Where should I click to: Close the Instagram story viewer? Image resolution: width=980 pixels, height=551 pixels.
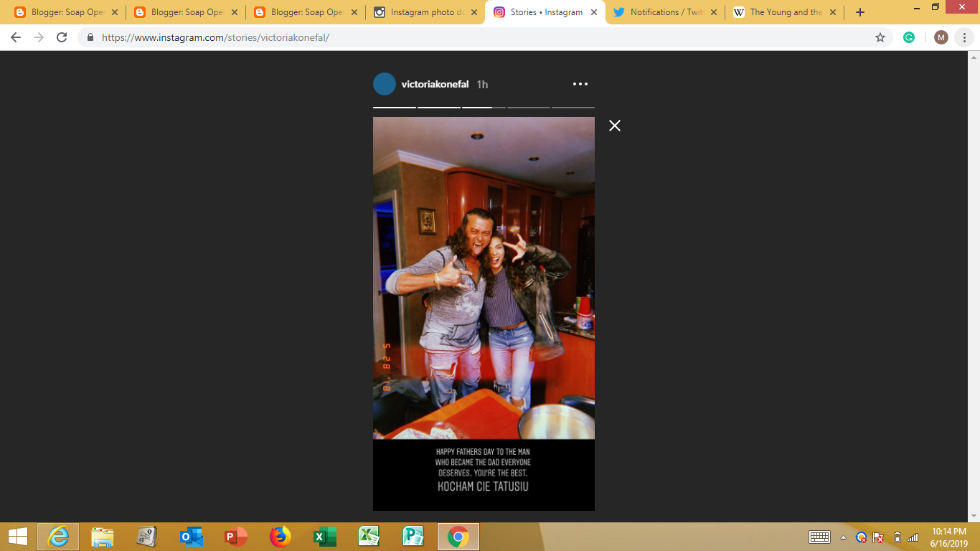(615, 126)
